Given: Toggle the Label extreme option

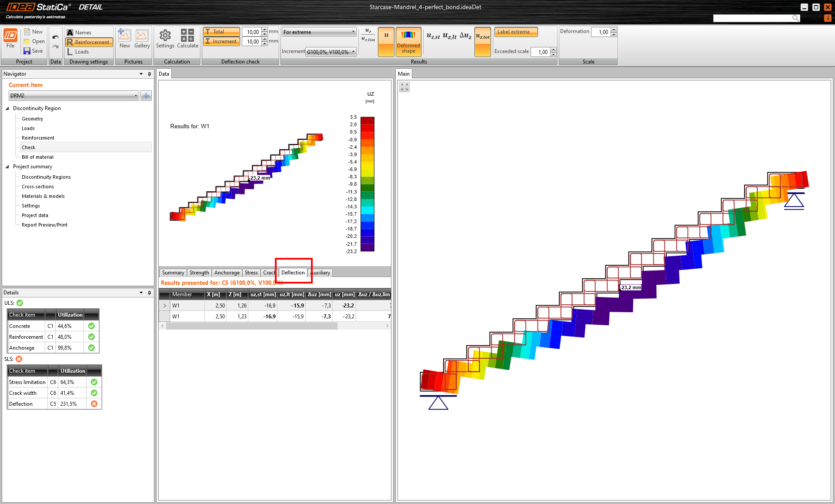Looking at the screenshot, I should coord(515,32).
